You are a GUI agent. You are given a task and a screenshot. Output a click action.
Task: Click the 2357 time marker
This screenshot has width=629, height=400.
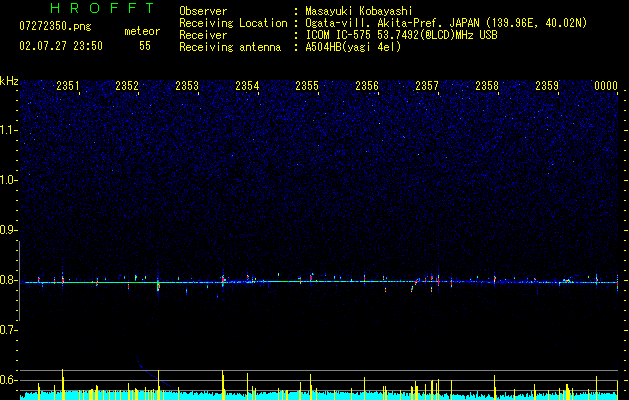[427, 86]
